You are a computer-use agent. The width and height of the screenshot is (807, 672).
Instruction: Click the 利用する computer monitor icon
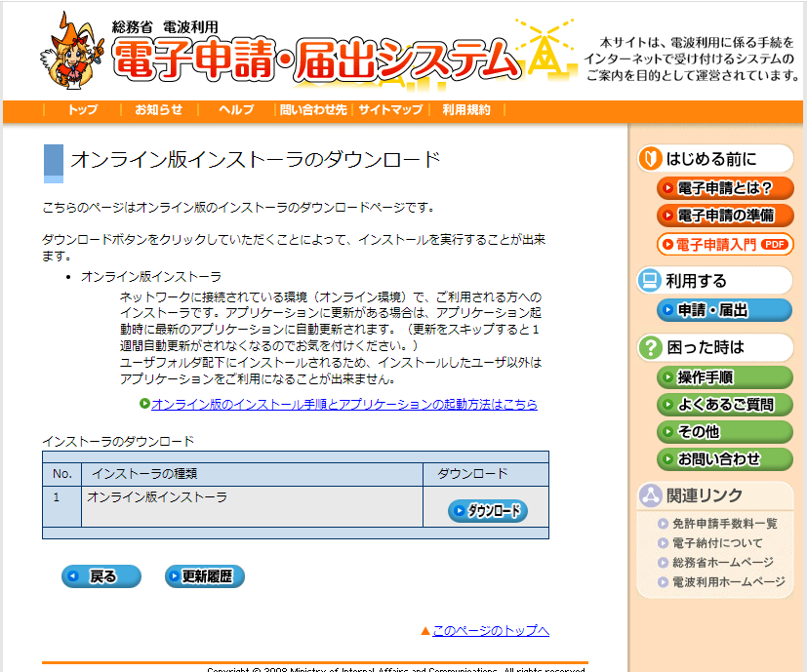pos(650,281)
